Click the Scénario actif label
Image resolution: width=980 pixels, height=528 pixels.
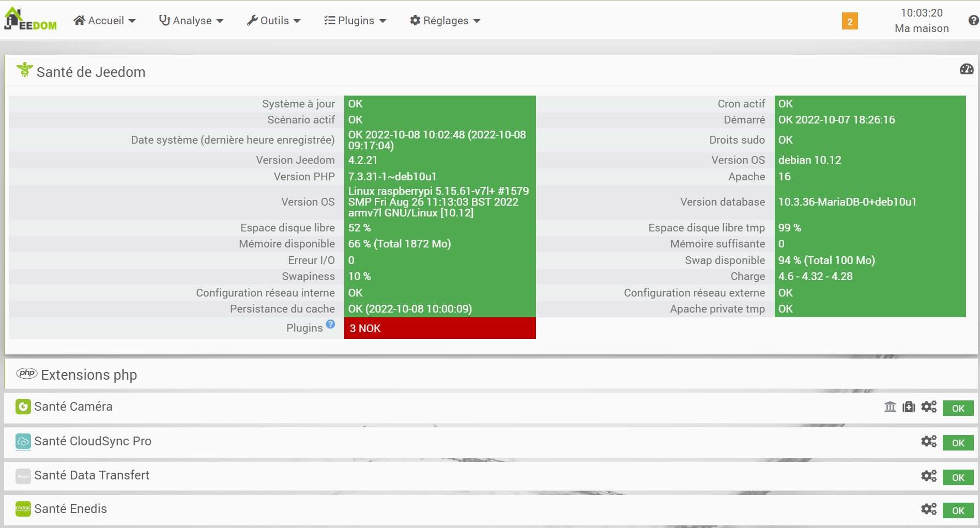[301, 120]
